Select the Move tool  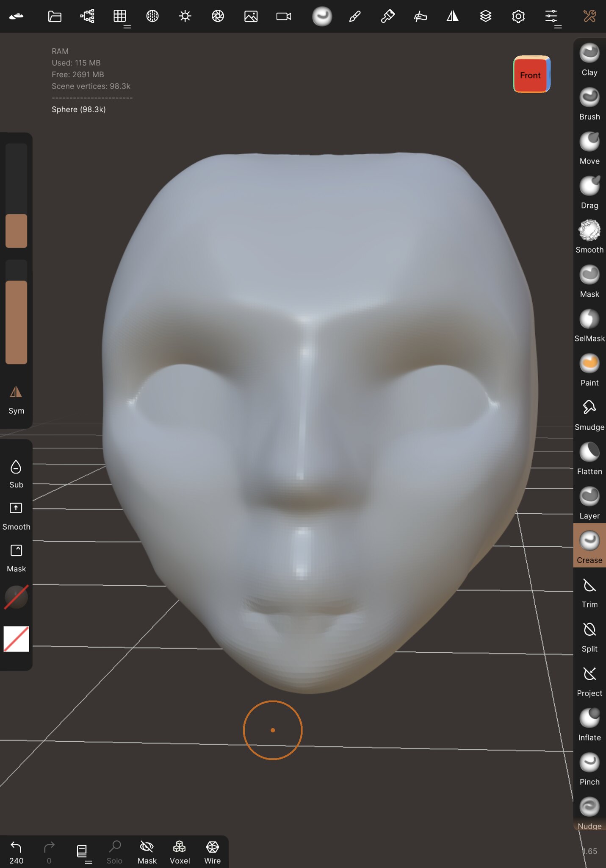589,149
